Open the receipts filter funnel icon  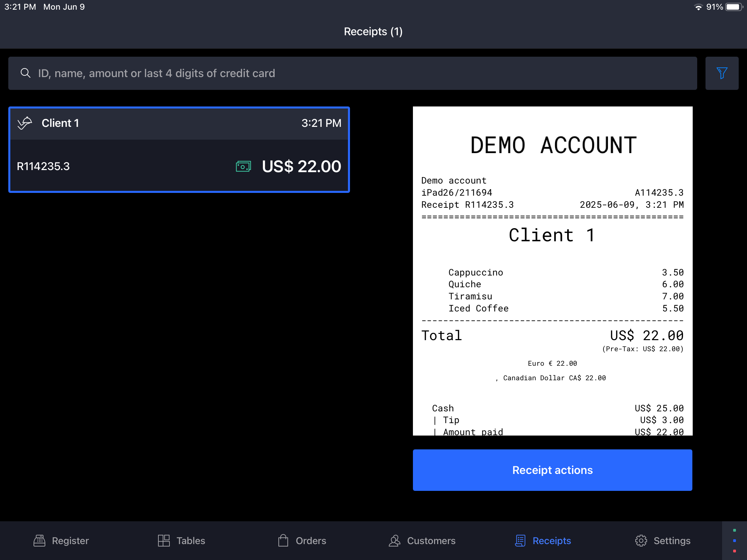(x=722, y=73)
